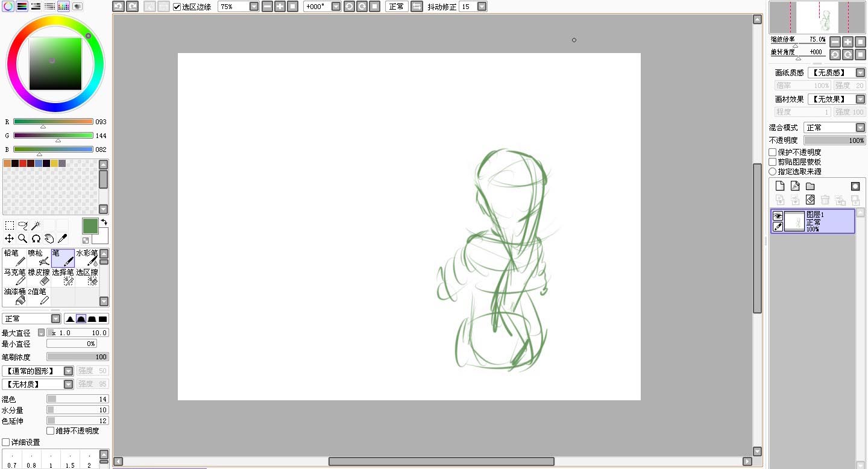Select the 喷枪 airbrush tool
This screenshot has width=868, height=469.
pos(39,258)
